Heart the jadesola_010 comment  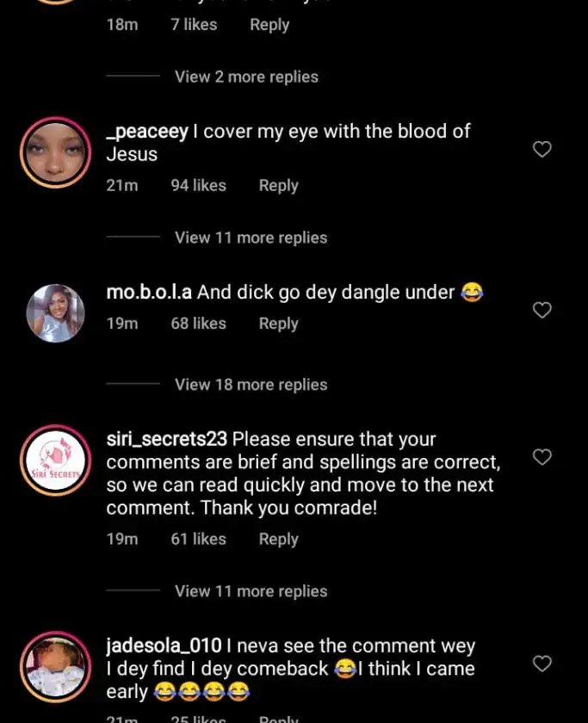click(x=542, y=664)
